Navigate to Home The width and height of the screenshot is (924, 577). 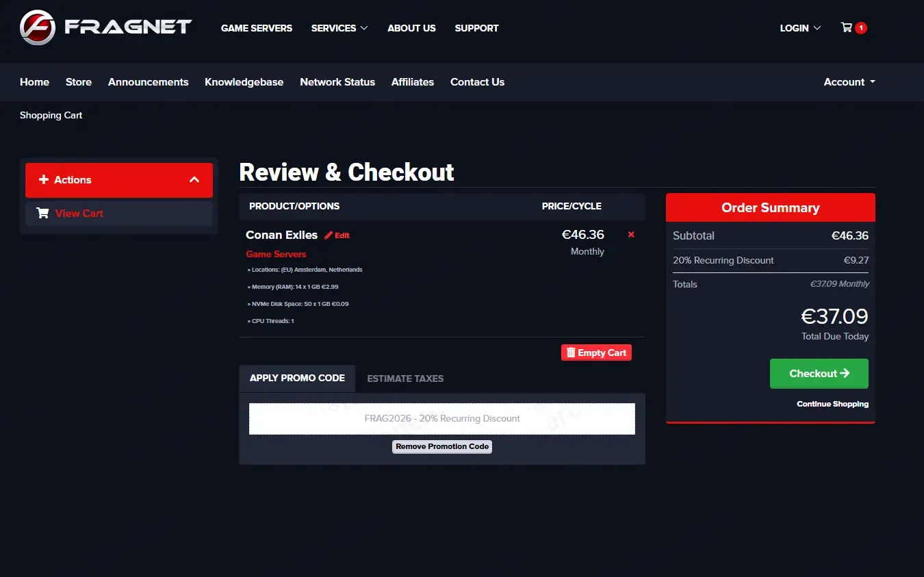[x=34, y=82]
